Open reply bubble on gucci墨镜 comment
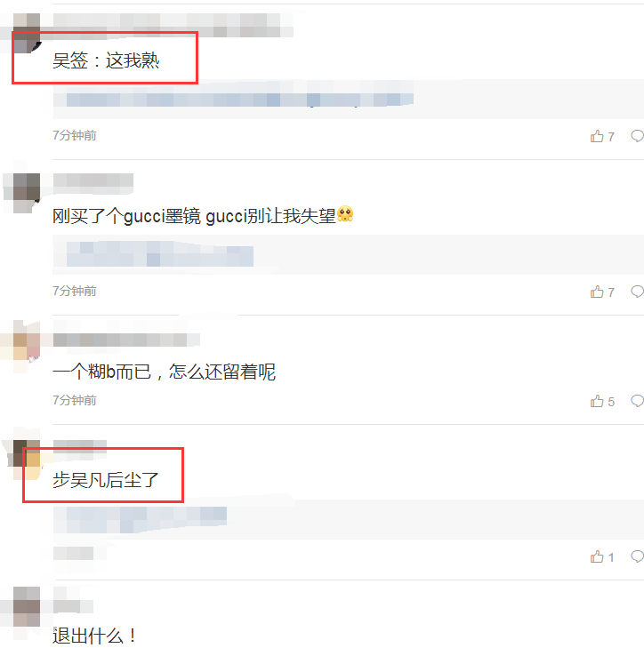Screen dimensions: 644x648 tap(638, 292)
